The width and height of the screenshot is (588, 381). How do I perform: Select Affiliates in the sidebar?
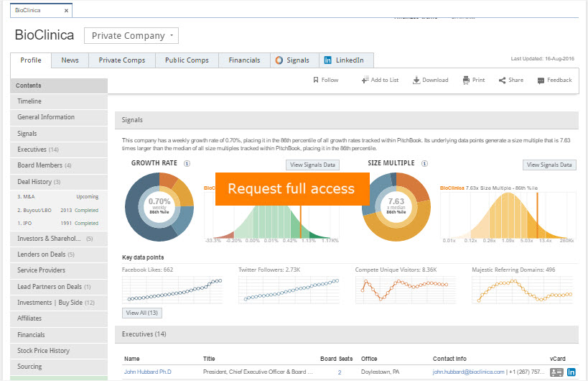point(59,318)
